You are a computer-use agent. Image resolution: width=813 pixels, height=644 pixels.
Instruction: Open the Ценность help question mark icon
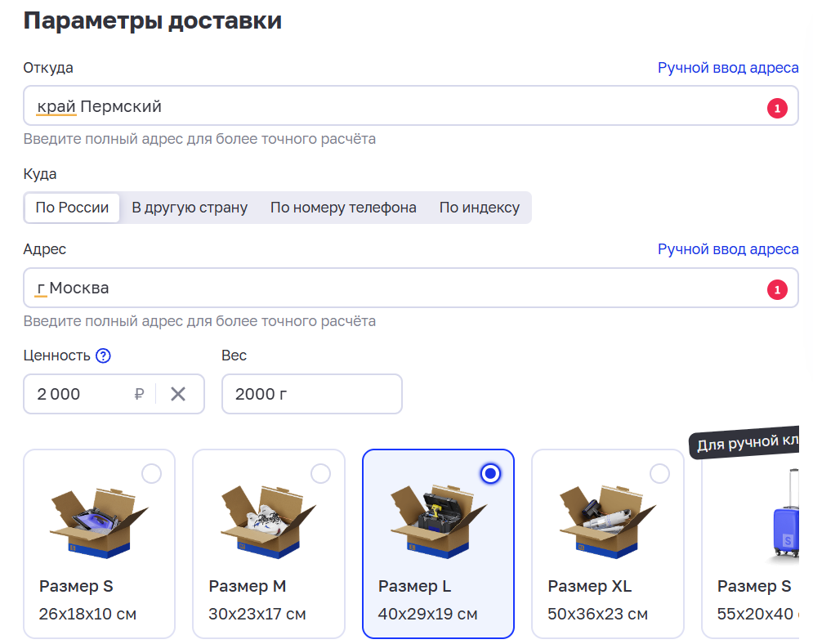[101, 356]
